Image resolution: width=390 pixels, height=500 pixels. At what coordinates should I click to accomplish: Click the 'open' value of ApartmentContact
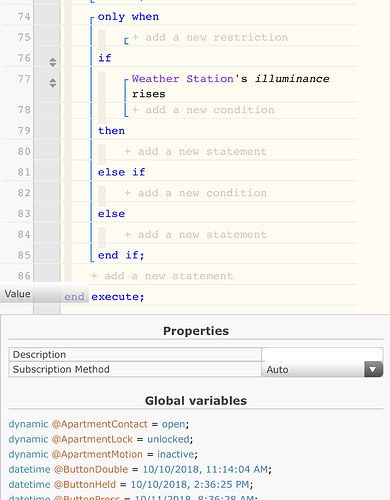coord(173,424)
